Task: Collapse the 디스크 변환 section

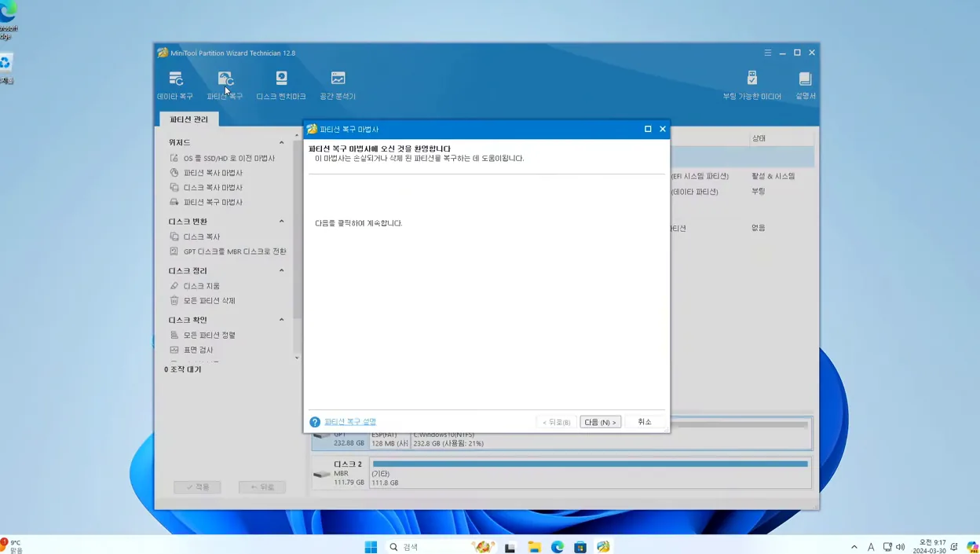Action: pos(281,222)
